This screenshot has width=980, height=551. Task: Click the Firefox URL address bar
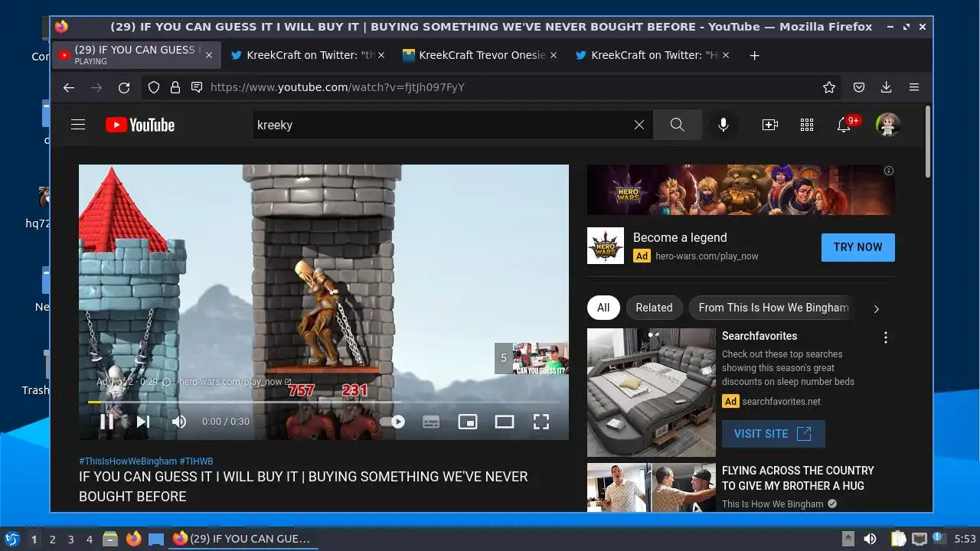(490, 87)
